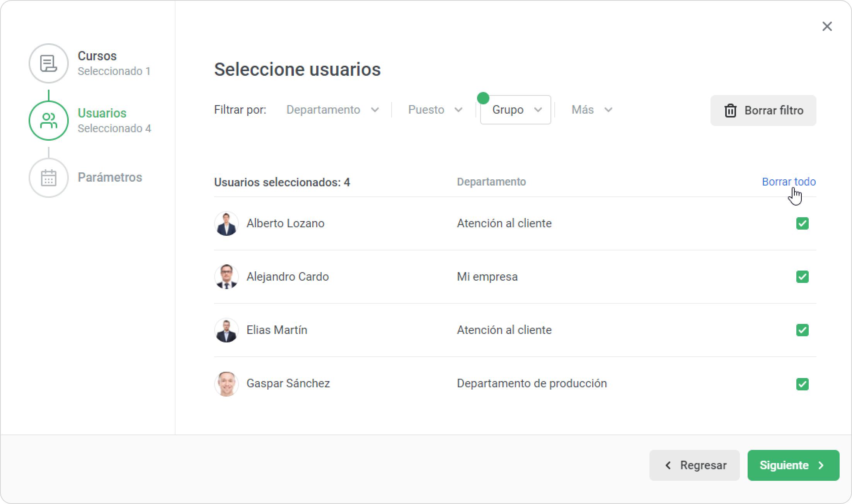Uncheck Alberto Lozano's checkbox

(x=802, y=223)
